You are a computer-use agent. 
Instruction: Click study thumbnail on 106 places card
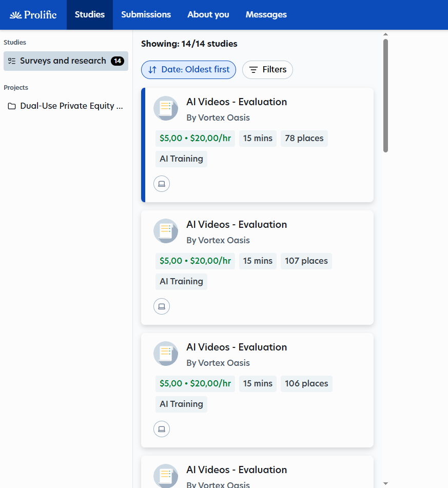click(x=166, y=354)
